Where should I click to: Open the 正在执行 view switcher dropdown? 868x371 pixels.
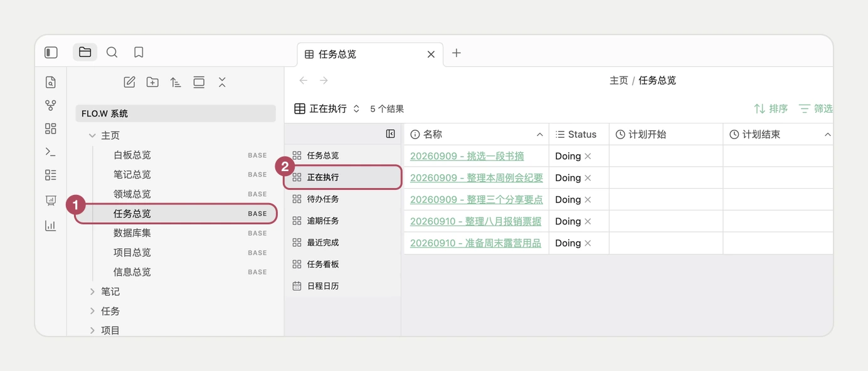pos(327,108)
